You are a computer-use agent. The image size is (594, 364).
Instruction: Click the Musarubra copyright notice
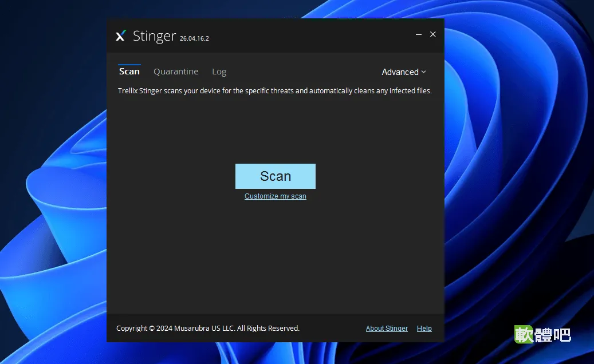pos(208,328)
